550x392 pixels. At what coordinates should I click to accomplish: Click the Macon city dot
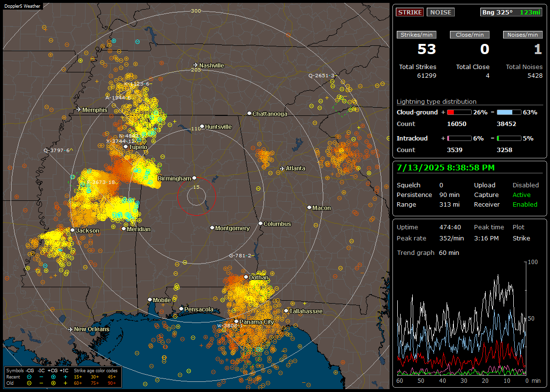309,208
